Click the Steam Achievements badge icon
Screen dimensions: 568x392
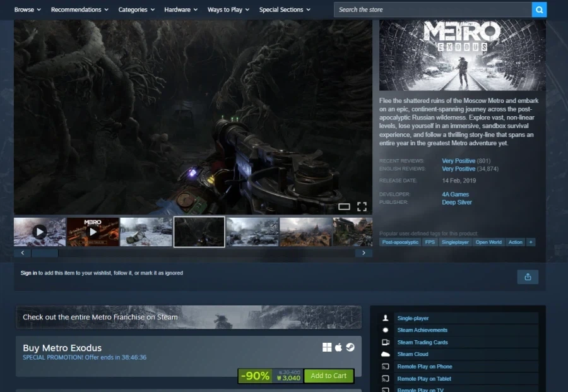click(386, 330)
